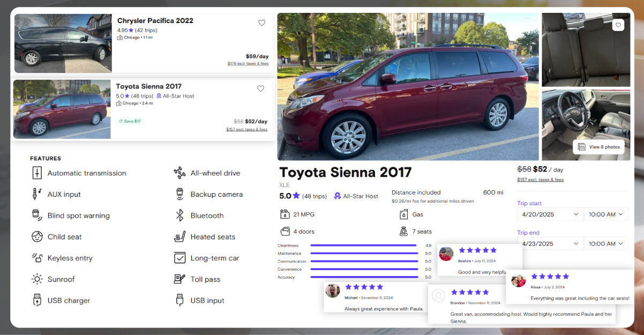Open the Trip end date 4/23/2025 dropdown

click(550, 244)
